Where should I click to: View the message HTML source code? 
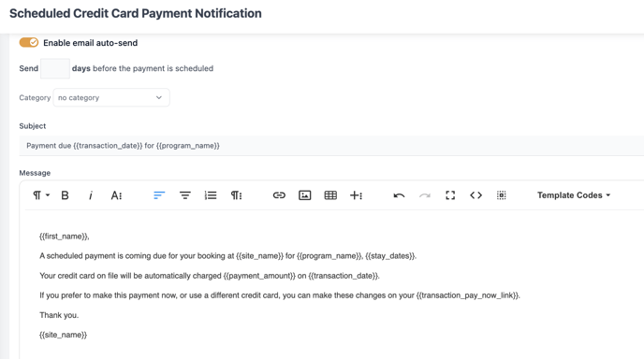476,195
